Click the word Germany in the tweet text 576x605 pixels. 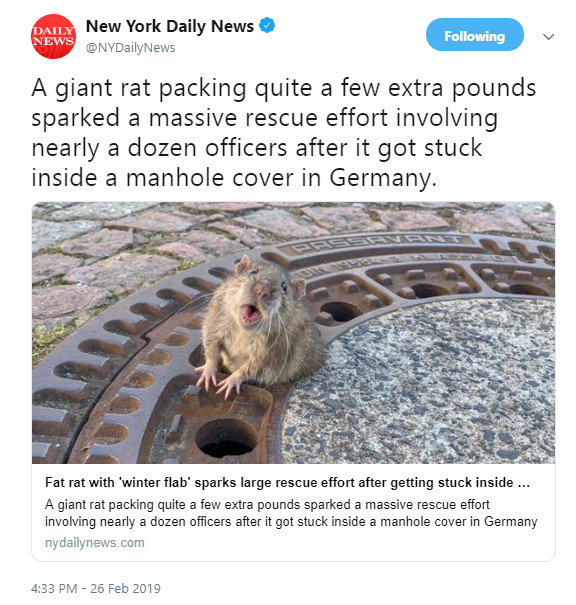click(383, 178)
